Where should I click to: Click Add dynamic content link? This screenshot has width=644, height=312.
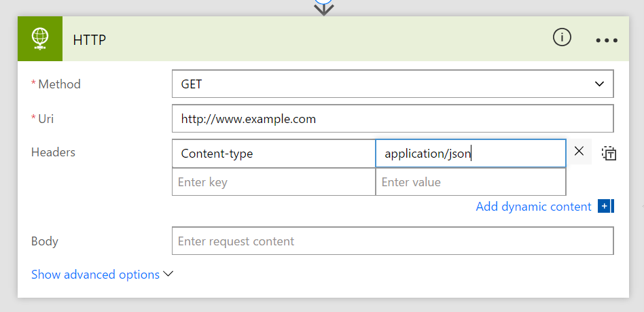coord(533,207)
